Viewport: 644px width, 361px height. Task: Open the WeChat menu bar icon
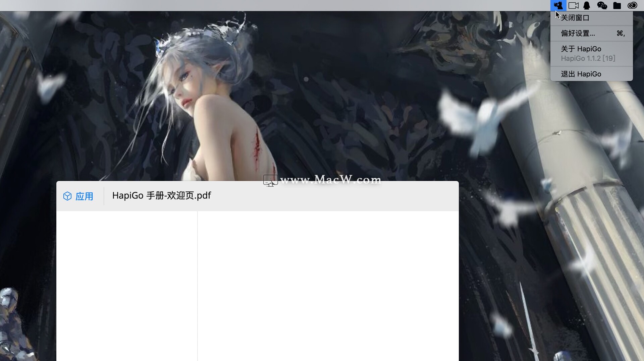pos(602,5)
